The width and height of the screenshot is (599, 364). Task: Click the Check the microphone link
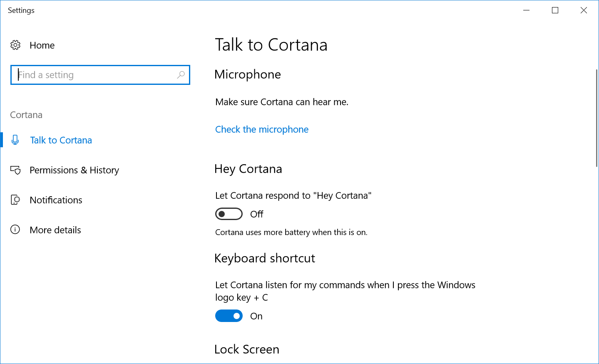[x=262, y=129]
